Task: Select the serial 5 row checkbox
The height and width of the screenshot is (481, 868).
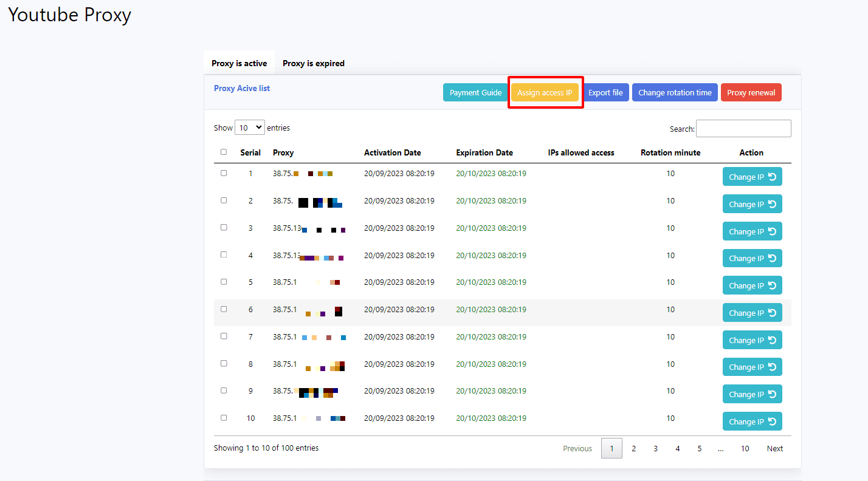Action: click(224, 282)
